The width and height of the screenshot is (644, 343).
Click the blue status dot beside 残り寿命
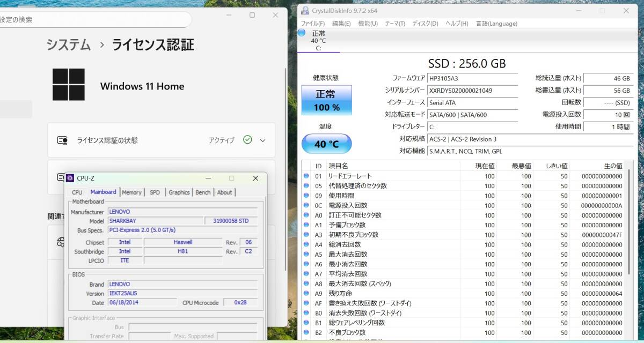(x=305, y=293)
